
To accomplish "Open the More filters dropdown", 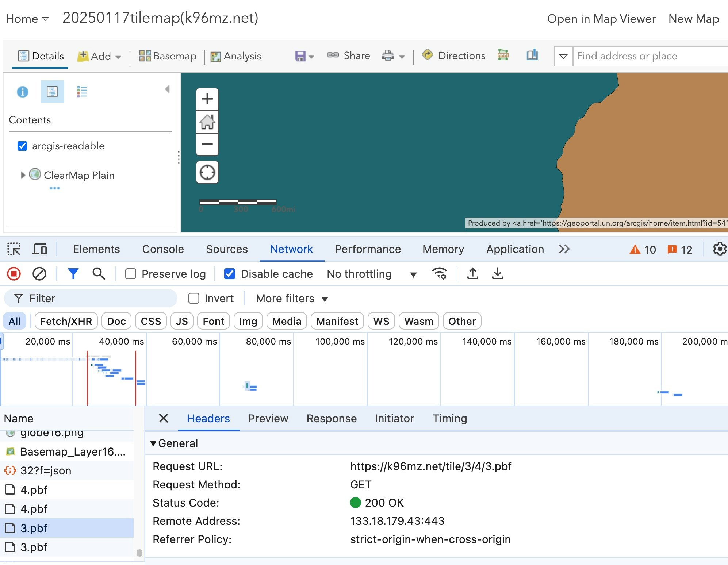I will point(292,299).
